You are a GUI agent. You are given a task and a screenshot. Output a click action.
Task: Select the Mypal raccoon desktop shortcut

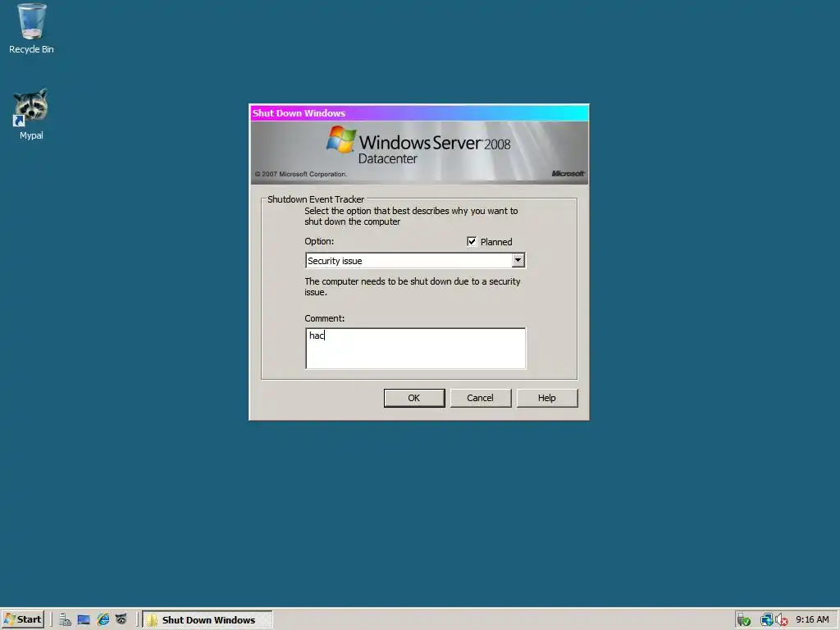pyautogui.click(x=31, y=113)
